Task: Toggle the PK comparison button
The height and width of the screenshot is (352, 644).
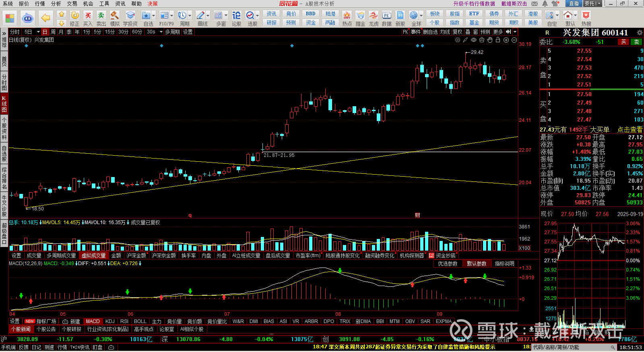Action: pos(405,32)
